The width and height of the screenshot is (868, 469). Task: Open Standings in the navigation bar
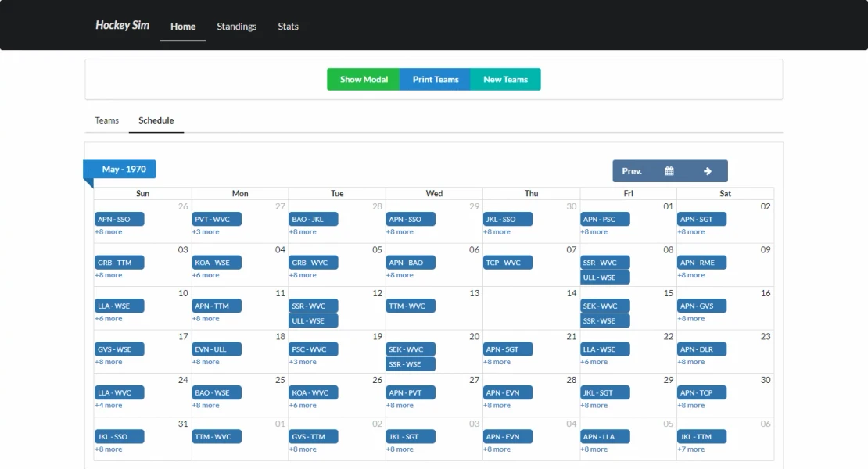[237, 27]
